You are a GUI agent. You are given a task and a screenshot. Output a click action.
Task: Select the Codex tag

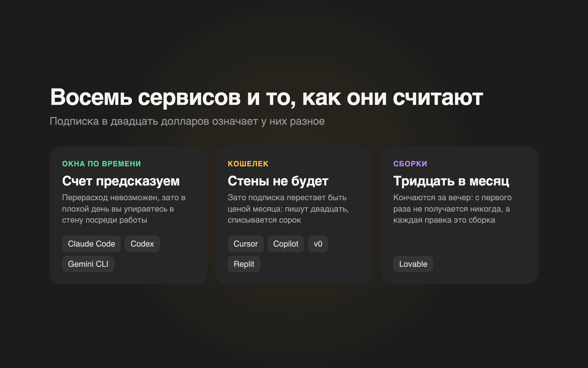click(142, 244)
